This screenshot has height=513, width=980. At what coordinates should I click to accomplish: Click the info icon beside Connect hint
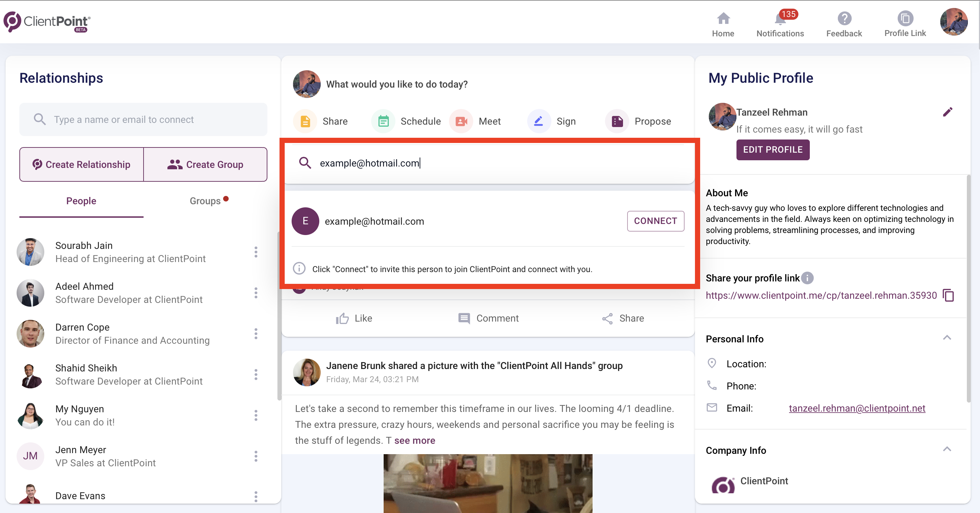(x=299, y=269)
